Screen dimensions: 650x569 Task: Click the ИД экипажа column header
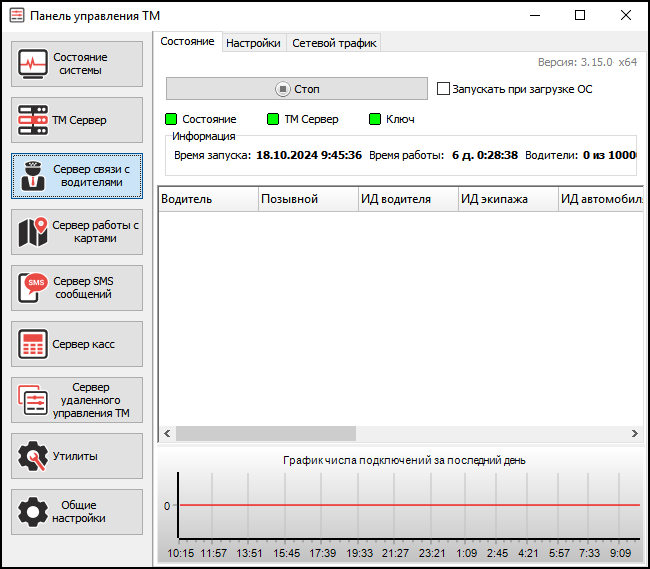(x=507, y=199)
